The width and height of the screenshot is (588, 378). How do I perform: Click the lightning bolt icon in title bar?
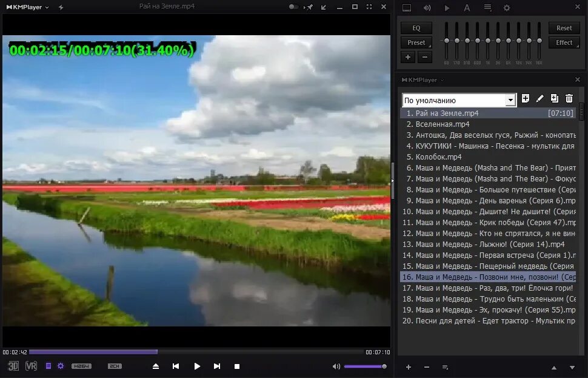(x=61, y=7)
